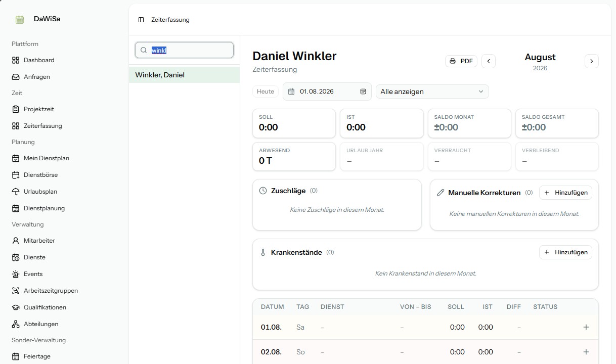Go to the next month
Screen dimensions: 616x364
click(x=592, y=61)
